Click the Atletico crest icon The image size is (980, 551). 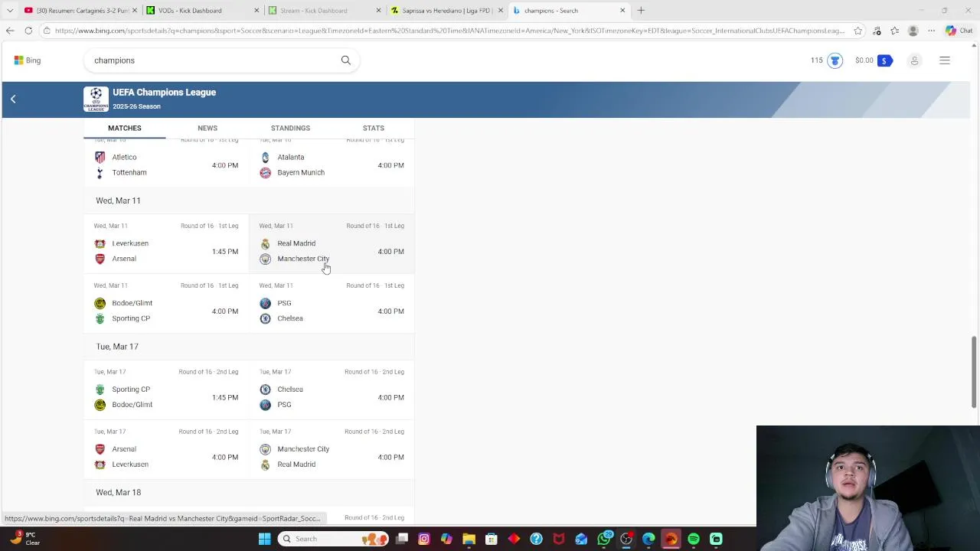[100, 157]
